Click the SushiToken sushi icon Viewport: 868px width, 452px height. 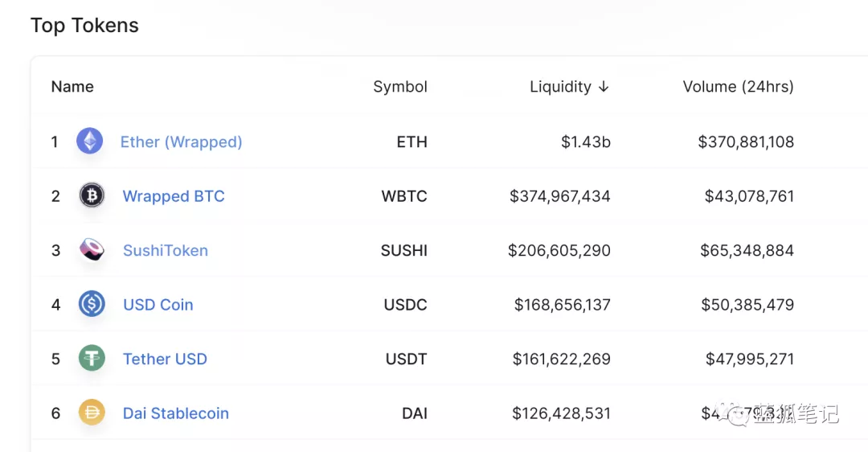click(92, 250)
